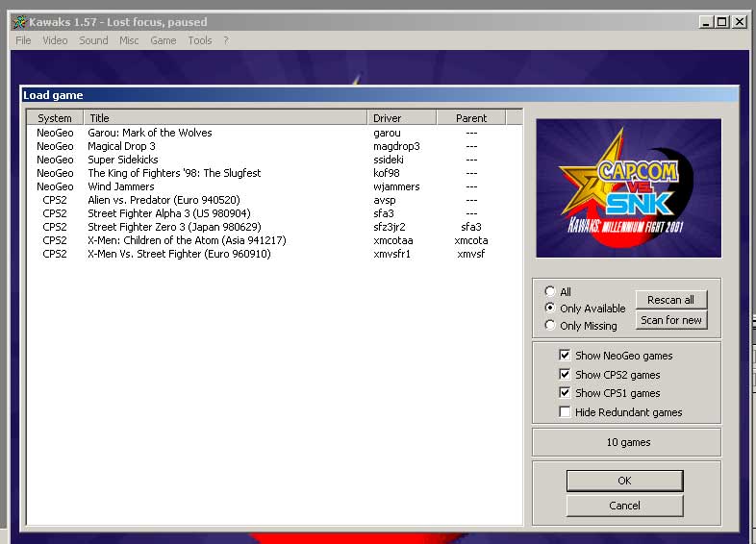This screenshot has height=544, width=756.
Task: Confirm game selection with OK
Action: pos(624,481)
